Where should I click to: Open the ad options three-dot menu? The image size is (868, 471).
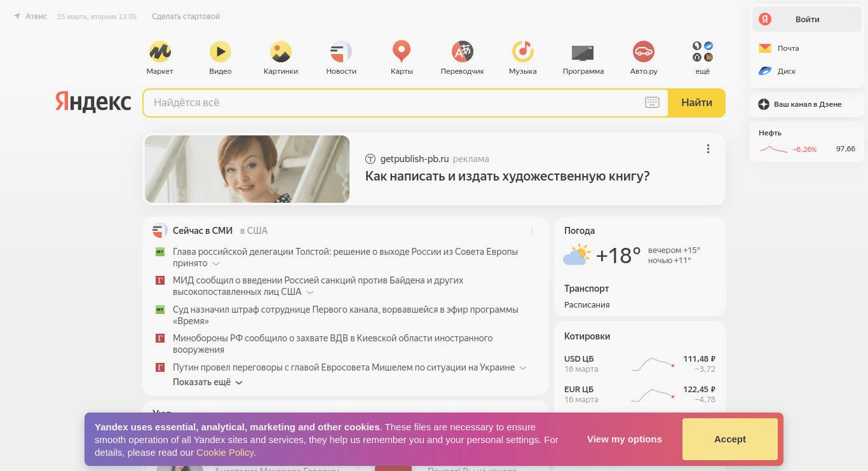708,149
